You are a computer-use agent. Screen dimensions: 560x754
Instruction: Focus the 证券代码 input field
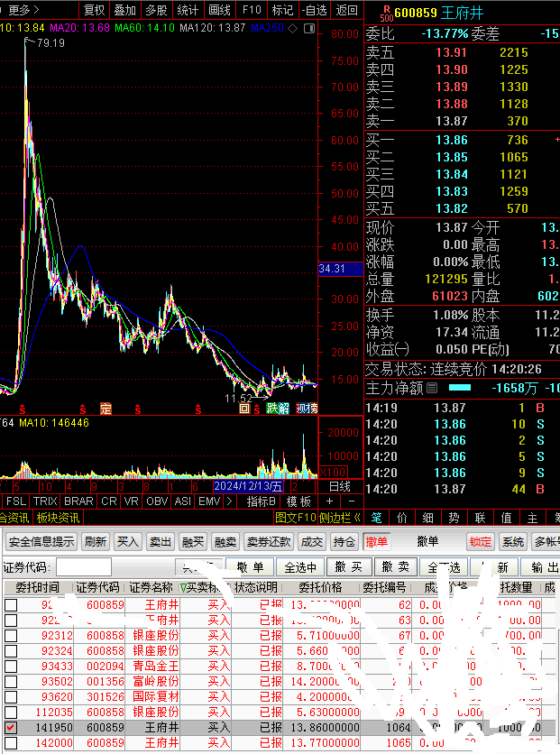pyautogui.click(x=84, y=567)
